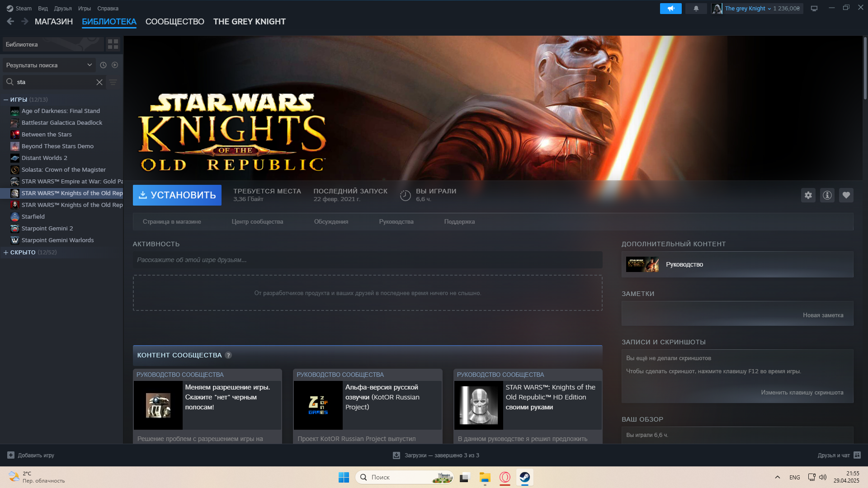
Task: Open guide Меняем разрешение игры
Action: click(x=208, y=405)
